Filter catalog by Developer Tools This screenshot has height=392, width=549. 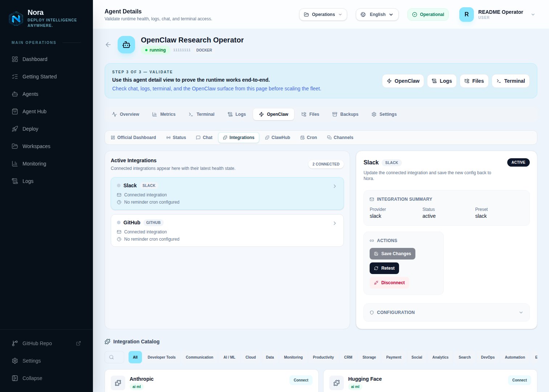162,357
